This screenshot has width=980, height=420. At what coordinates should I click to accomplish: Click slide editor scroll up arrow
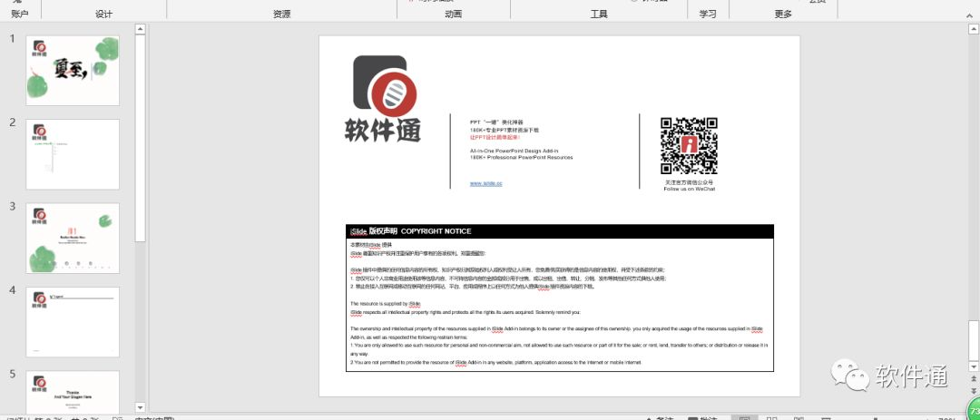coord(973,29)
